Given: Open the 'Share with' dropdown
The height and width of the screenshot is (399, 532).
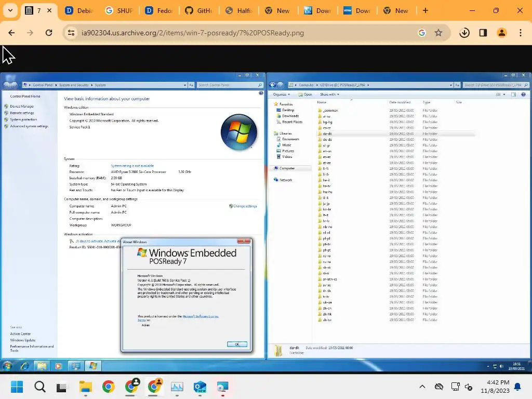Looking at the screenshot, I should click(x=329, y=95).
